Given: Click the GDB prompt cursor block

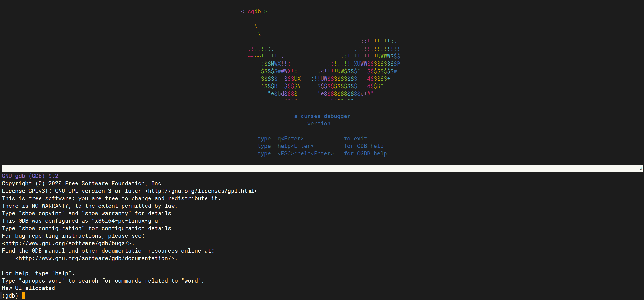Looking at the screenshot, I should 24,296.
